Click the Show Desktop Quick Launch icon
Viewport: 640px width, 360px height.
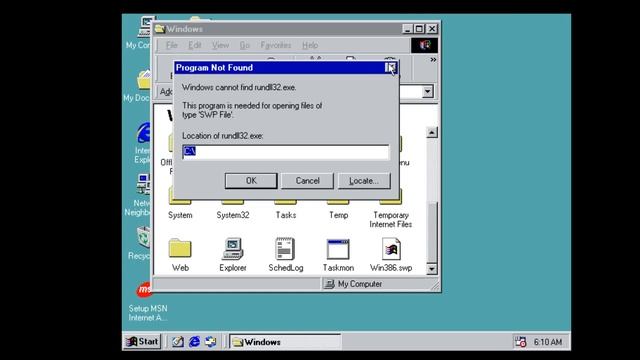click(178, 342)
